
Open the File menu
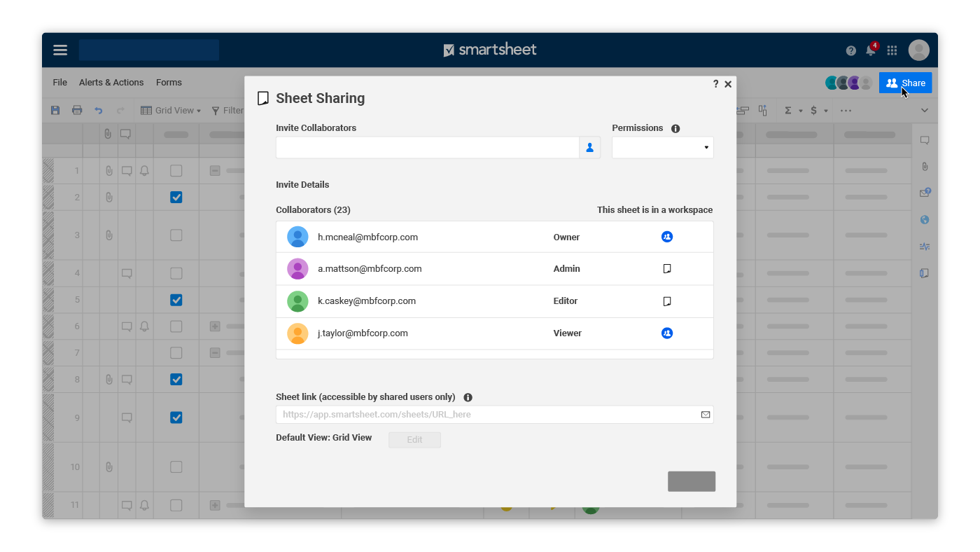(x=60, y=83)
